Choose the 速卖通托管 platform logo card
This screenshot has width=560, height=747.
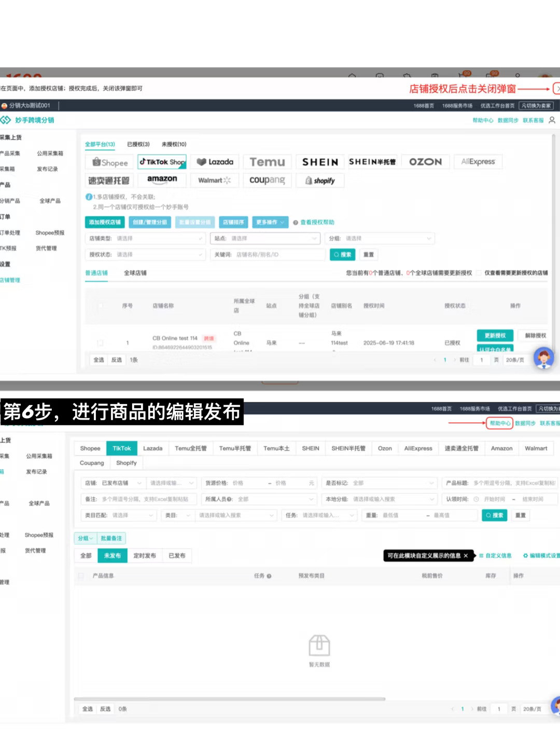(x=109, y=180)
